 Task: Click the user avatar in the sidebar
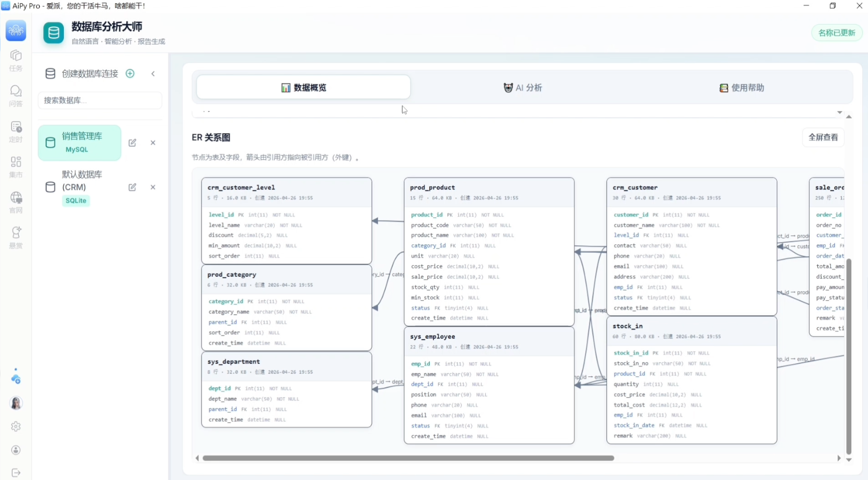[16, 403]
